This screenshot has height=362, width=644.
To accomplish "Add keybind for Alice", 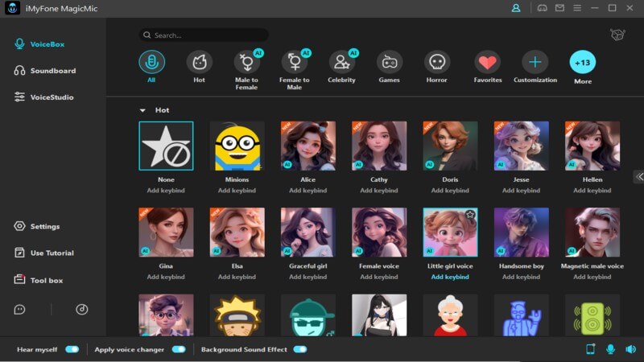I will tap(308, 191).
